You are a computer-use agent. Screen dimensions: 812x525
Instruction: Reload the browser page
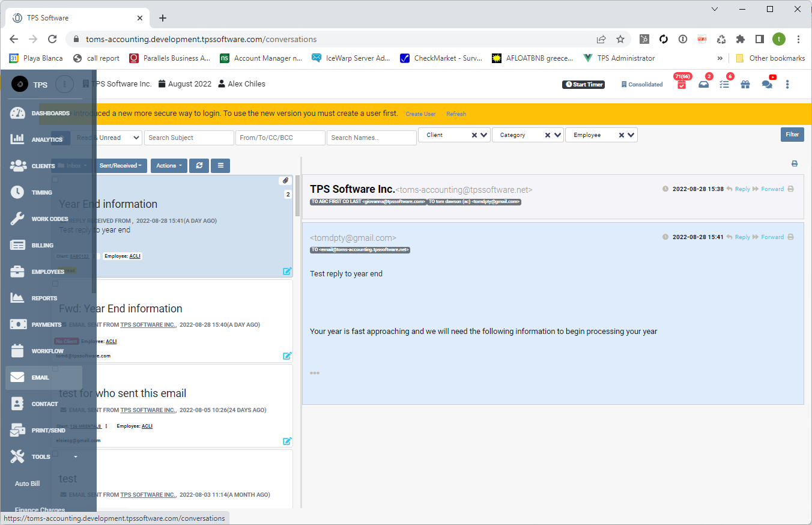[52, 39]
